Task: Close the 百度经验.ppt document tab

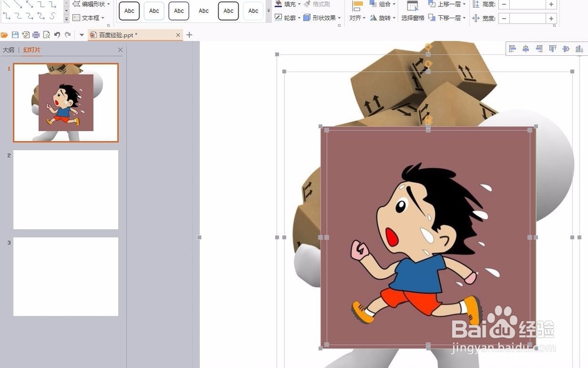Action: (178, 35)
